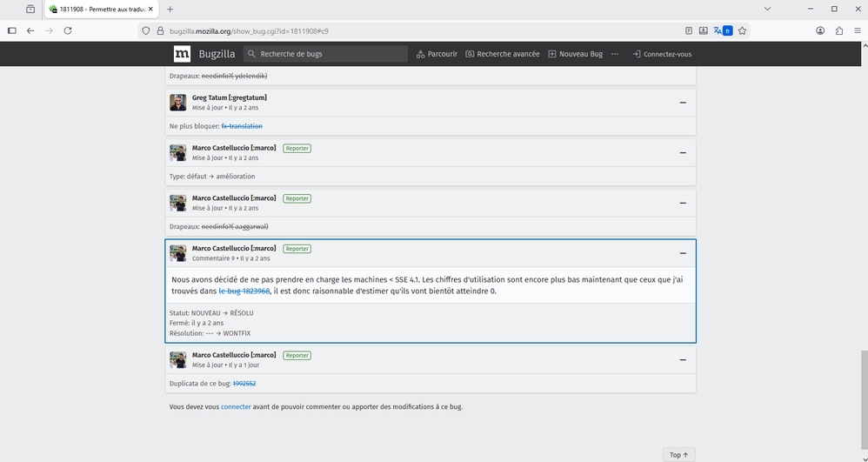Screen dimensions: 868x462
Task: Open the three-dot more menu in Bugzilla header
Action: pyautogui.click(x=615, y=54)
